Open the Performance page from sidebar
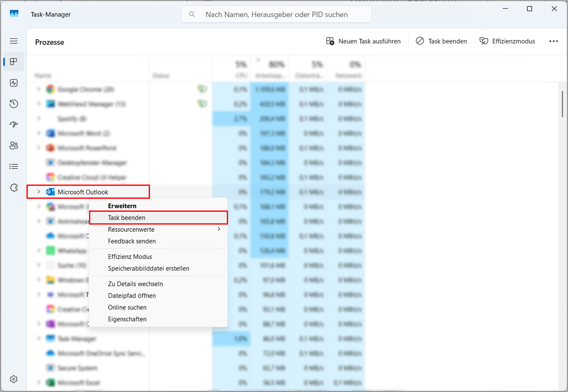Screen dimensions: 568x392 tap(14, 83)
